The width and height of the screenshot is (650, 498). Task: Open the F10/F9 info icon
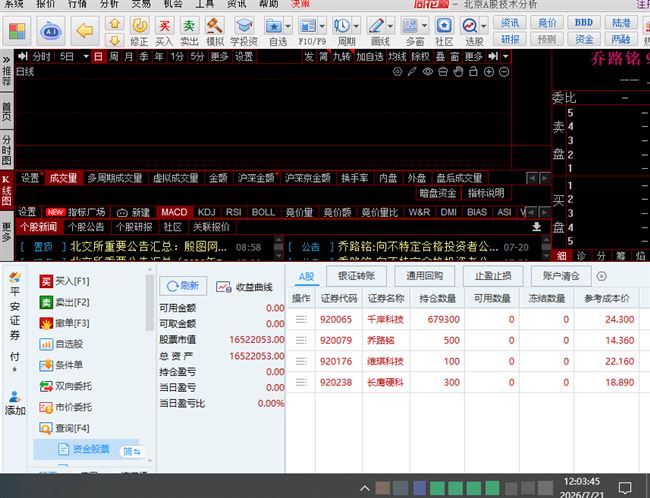coord(308,26)
